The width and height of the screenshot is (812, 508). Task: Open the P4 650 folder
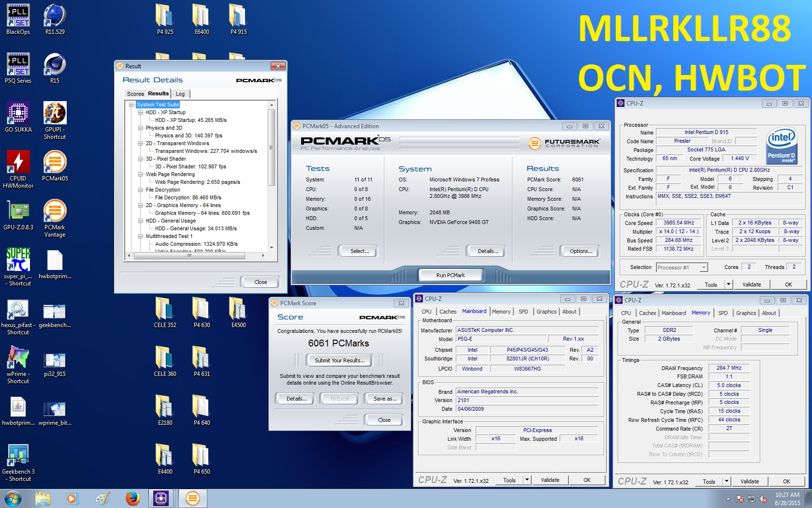point(202,459)
